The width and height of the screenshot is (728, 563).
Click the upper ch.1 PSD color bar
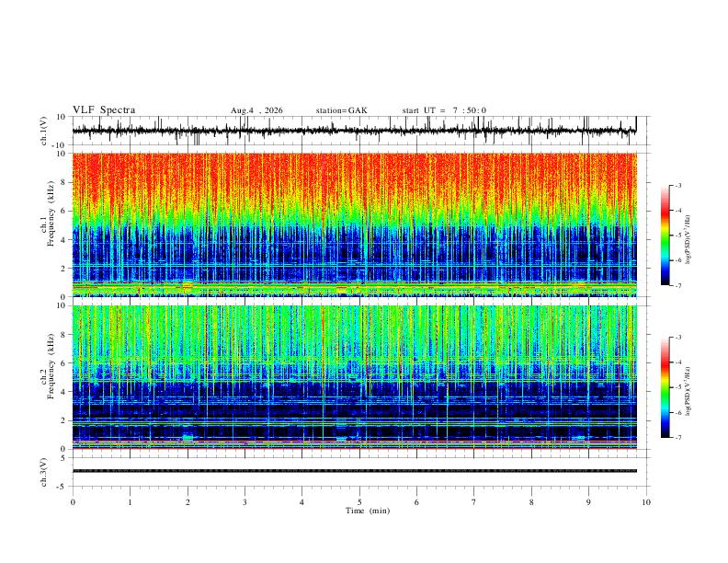click(x=665, y=236)
